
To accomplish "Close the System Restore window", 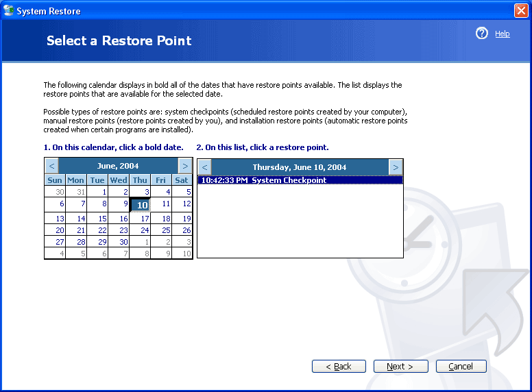I will pos(521,10).
